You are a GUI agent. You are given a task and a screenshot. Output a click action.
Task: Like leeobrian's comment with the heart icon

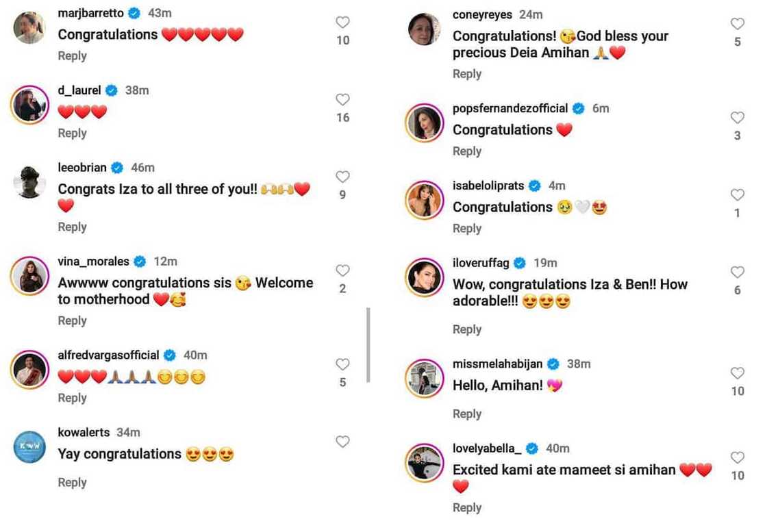click(x=342, y=177)
